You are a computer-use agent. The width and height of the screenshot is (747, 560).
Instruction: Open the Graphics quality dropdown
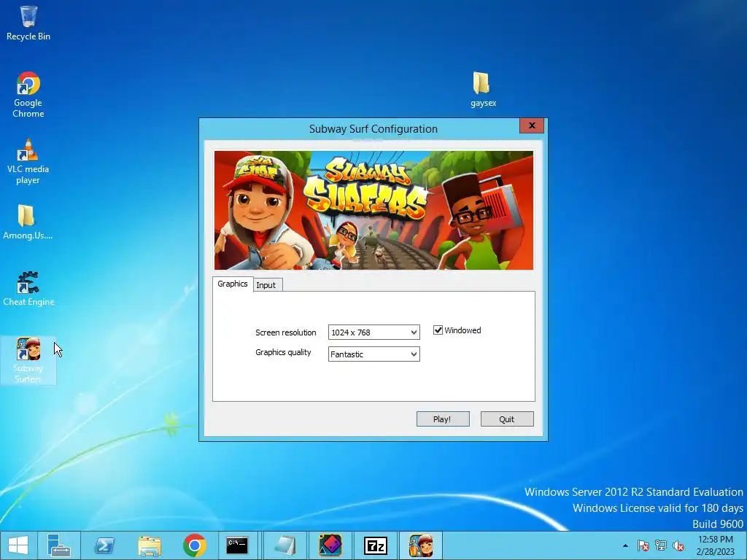374,354
